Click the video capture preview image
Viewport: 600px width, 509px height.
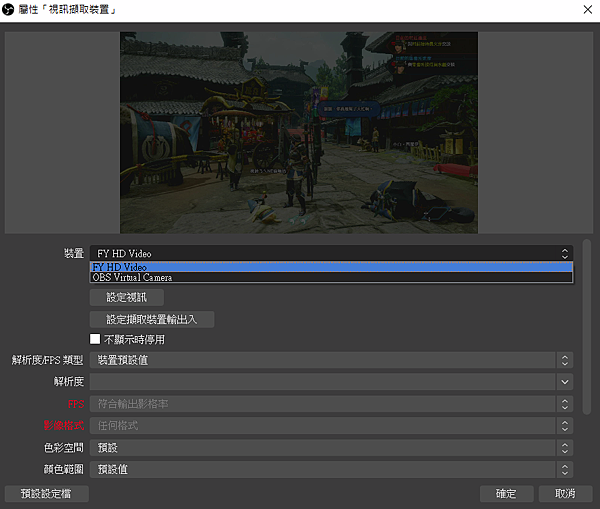click(299, 132)
